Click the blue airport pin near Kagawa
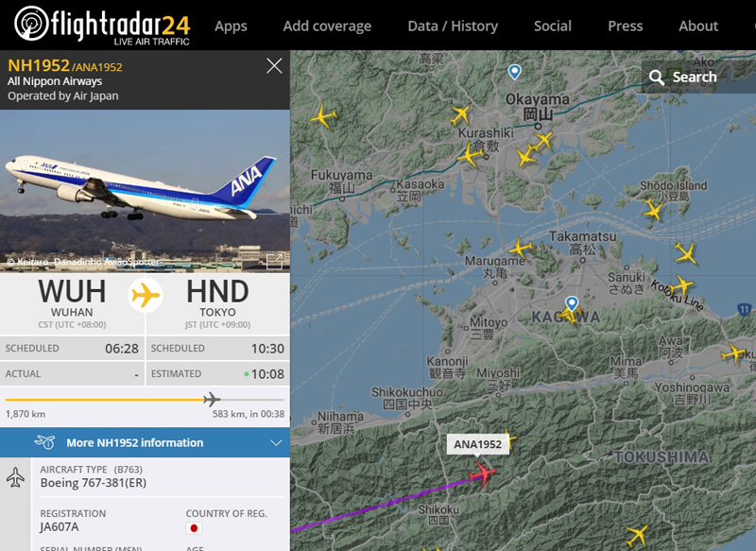This screenshot has width=756, height=551. [x=572, y=303]
